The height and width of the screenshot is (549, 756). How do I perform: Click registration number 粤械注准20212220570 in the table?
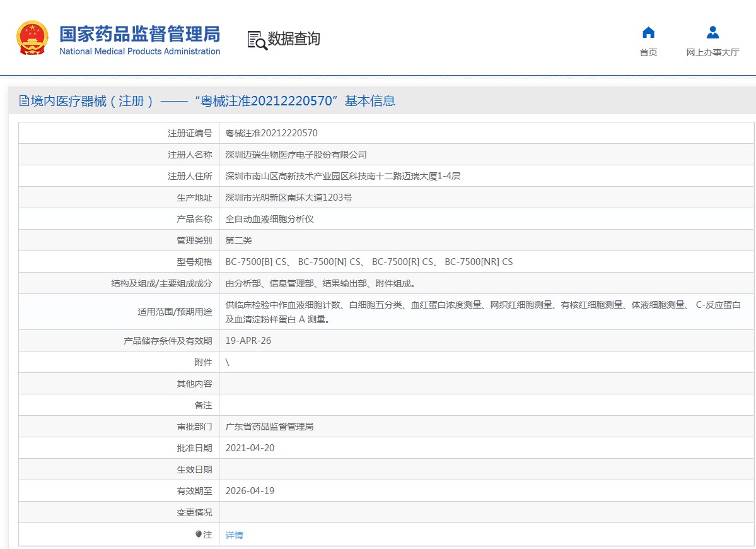point(271,133)
